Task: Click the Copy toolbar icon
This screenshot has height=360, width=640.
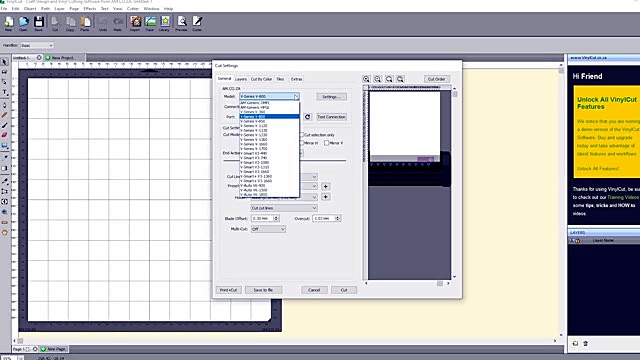Action: click(x=70, y=23)
